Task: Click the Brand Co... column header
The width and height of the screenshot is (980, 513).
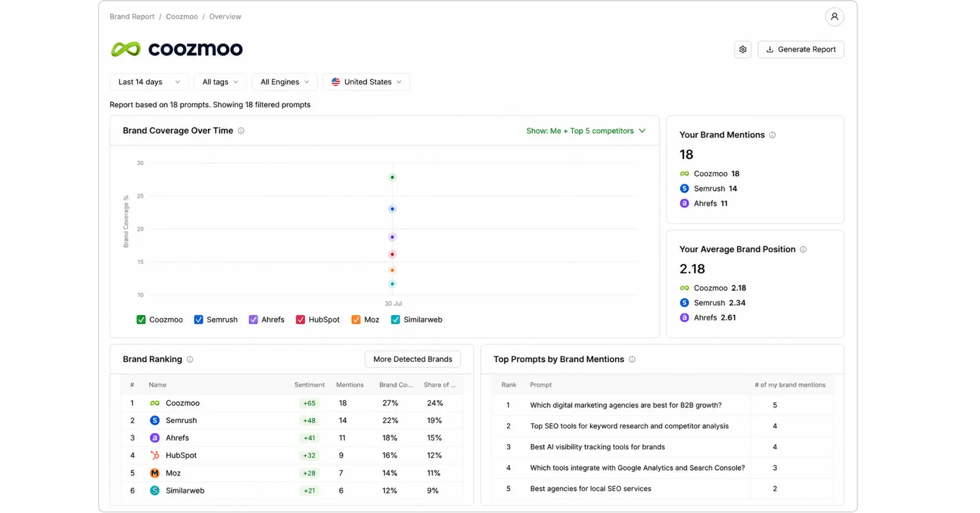Action: 396,385
